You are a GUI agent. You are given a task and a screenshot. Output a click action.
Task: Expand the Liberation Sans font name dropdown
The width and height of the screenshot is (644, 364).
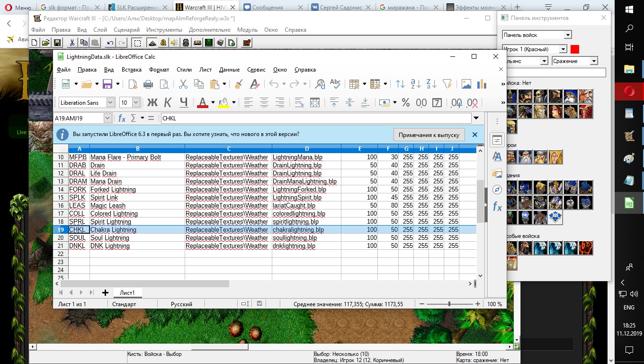(110, 102)
